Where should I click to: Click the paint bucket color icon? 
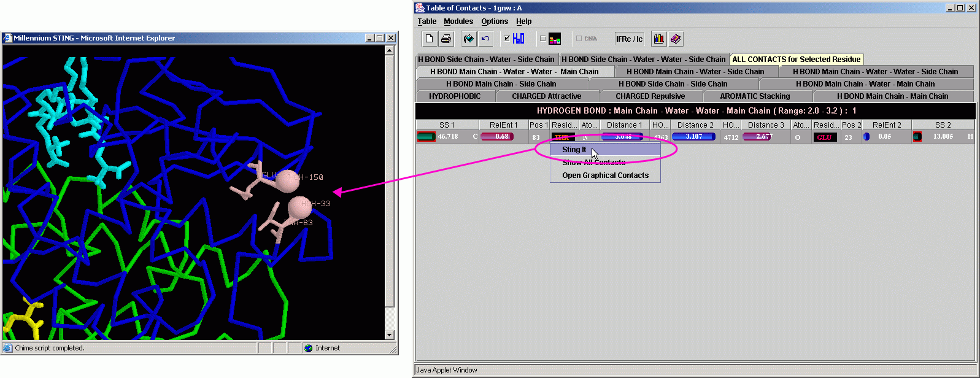(x=469, y=39)
